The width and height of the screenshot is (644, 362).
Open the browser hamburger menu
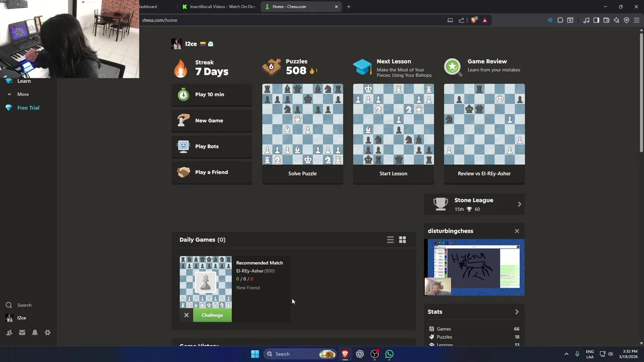pos(636,20)
